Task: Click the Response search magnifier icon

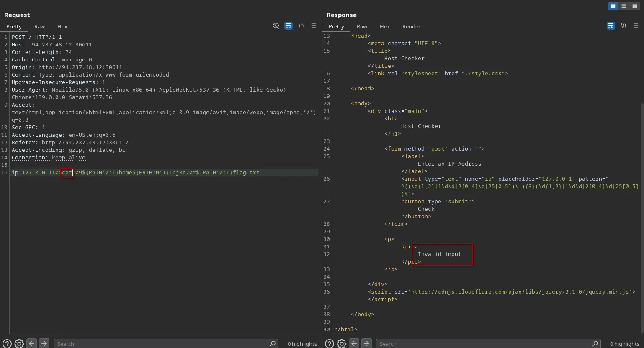Action: pyautogui.click(x=595, y=344)
